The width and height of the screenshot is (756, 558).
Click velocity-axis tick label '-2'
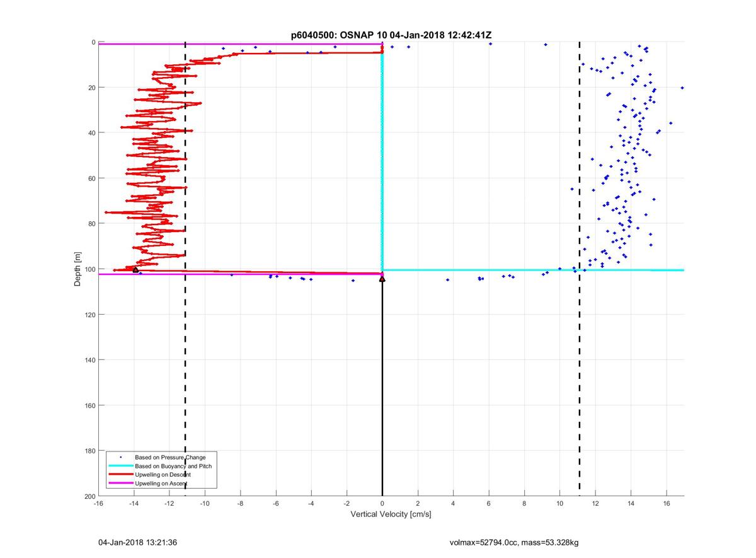[x=346, y=504]
